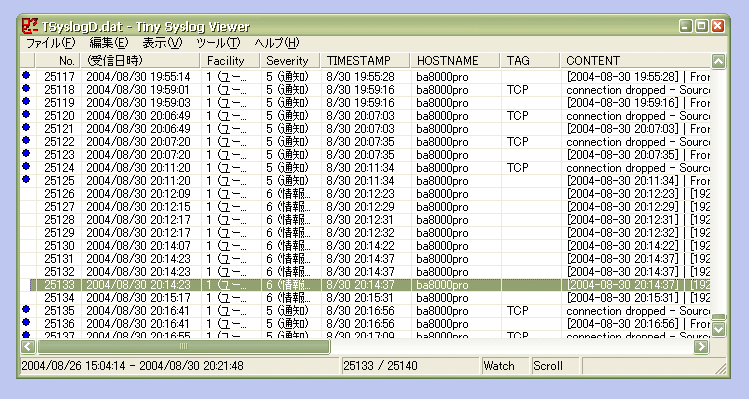This screenshot has width=749, height=399.
Task: Open the 編集(E) menu
Action: tap(109, 43)
